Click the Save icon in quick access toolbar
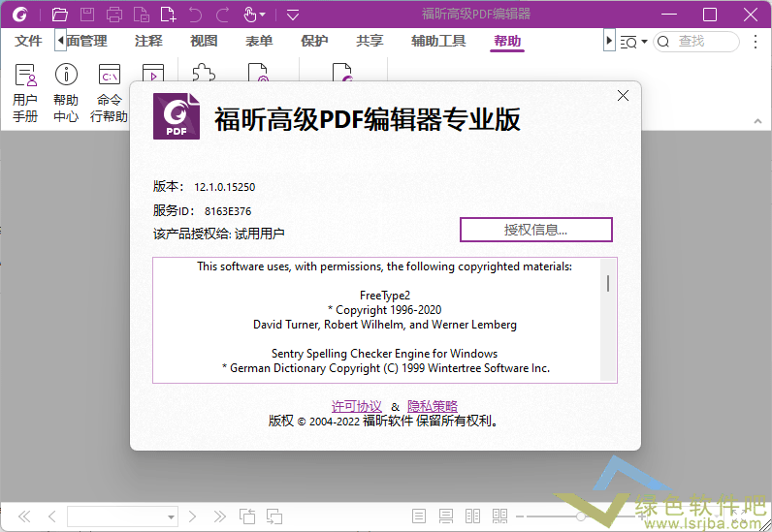 tap(87, 15)
